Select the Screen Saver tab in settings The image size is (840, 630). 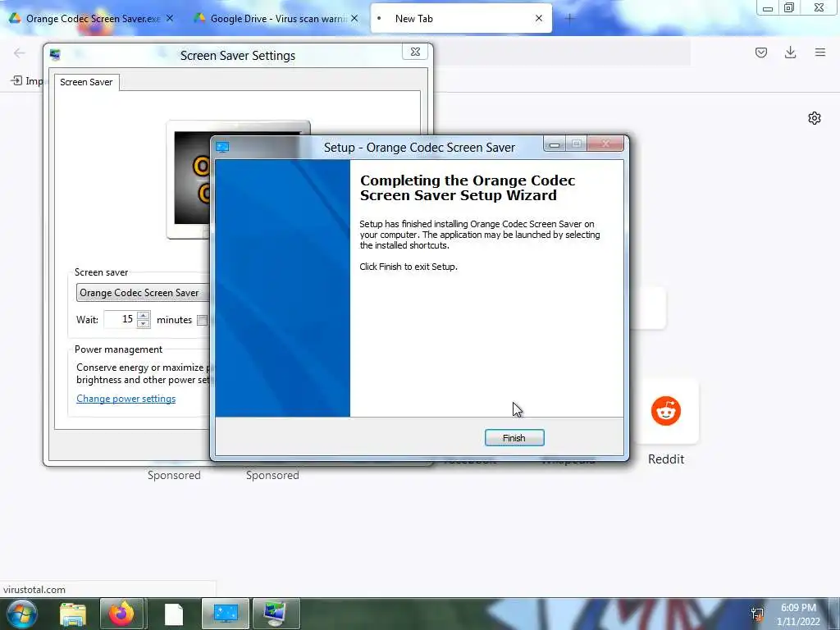coord(86,82)
